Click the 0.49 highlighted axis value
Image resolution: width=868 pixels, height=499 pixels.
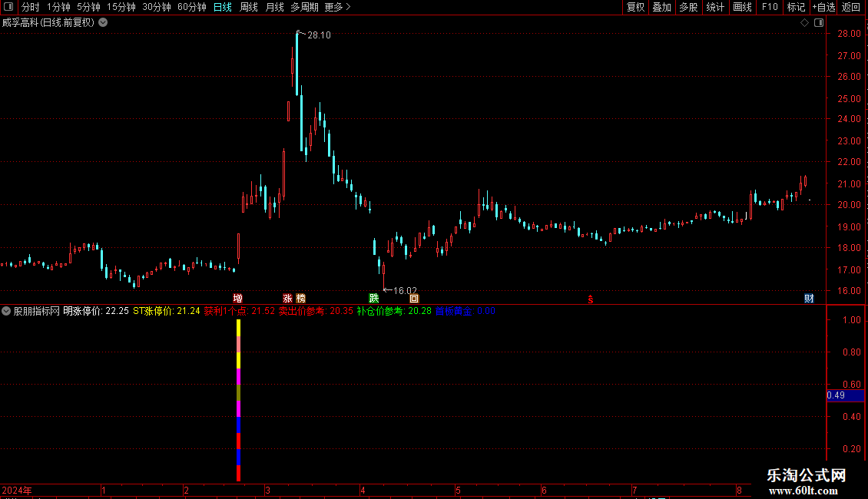point(845,395)
